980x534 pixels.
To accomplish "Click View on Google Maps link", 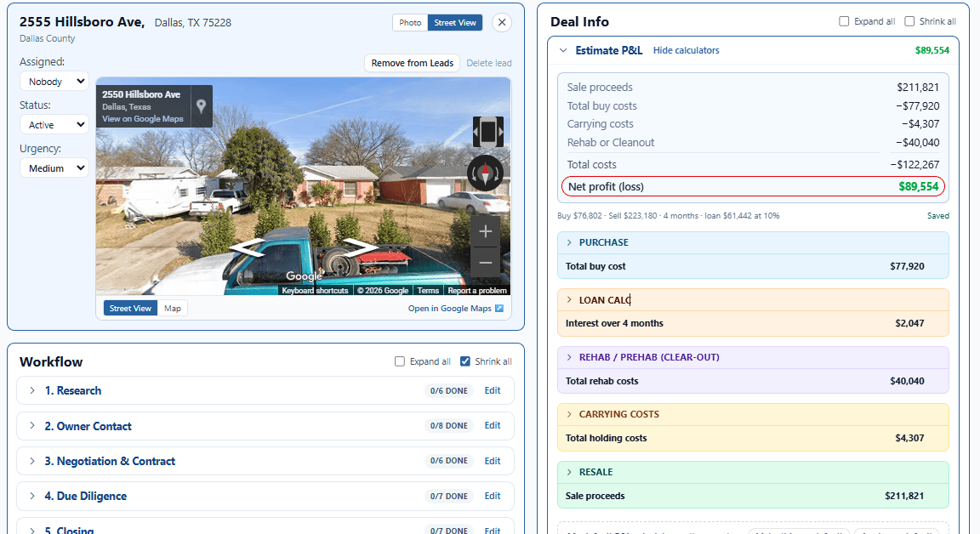I will [143, 119].
